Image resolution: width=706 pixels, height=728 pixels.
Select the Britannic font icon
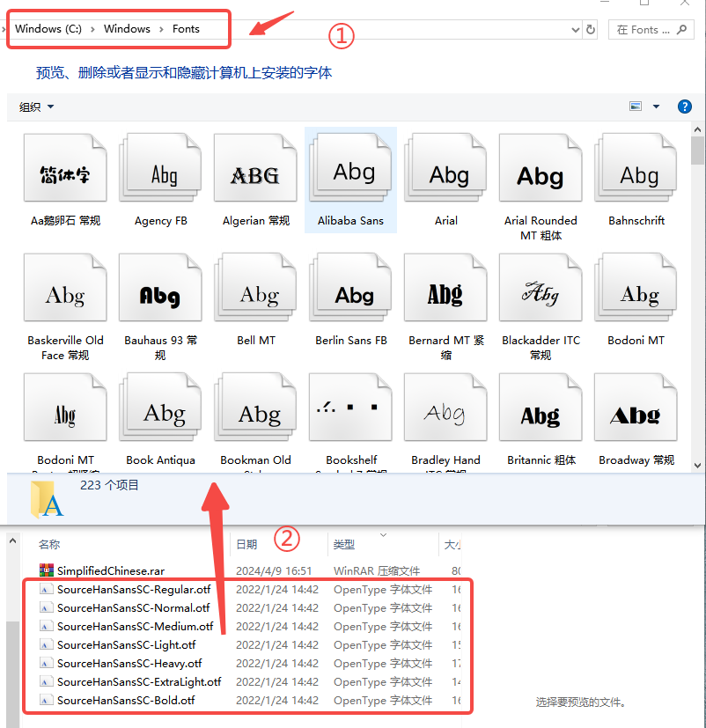[541, 408]
